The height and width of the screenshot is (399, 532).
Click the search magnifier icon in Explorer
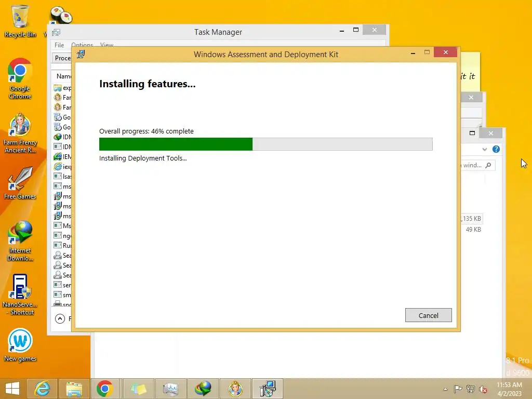(488, 165)
